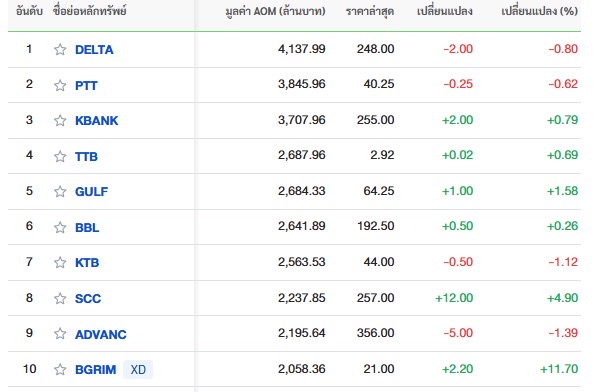Image resolution: width=601 pixels, height=392 pixels.
Task: Toggle favorite star for DELTA
Action: [60, 49]
